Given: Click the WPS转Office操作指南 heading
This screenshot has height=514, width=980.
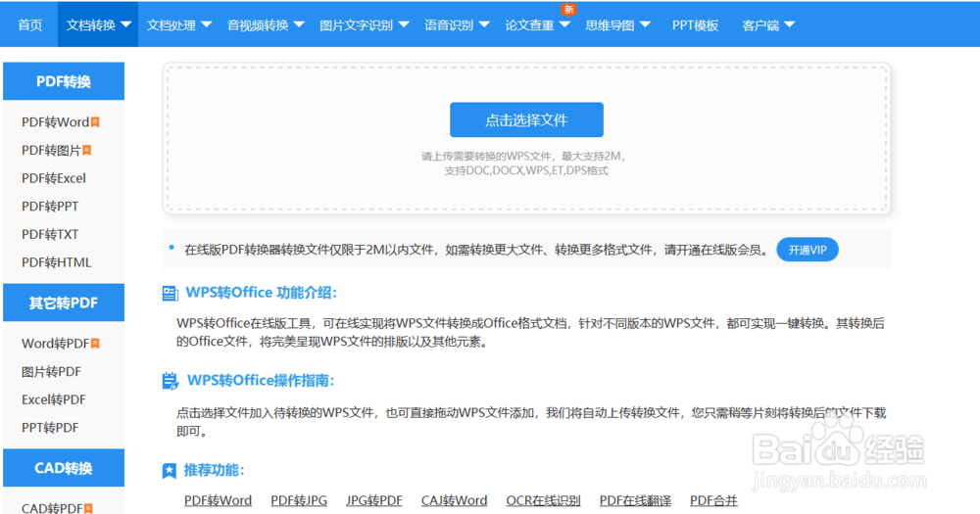Looking at the screenshot, I should [x=261, y=380].
